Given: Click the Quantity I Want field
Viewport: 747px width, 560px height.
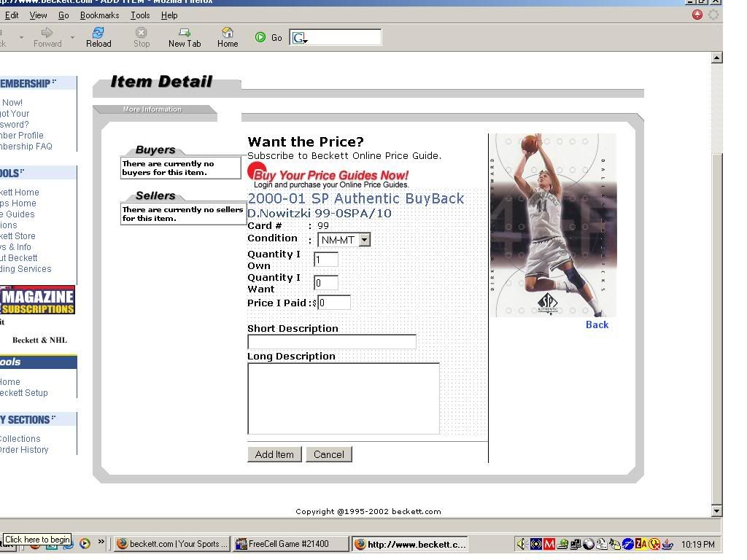Looking at the screenshot, I should pos(326,283).
